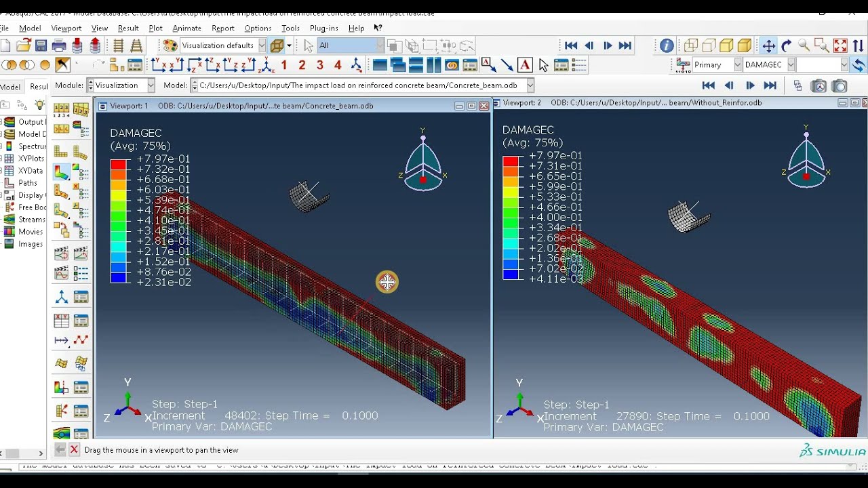Click the Save model database icon
Screen dimensions: 868x488
click(x=41, y=45)
